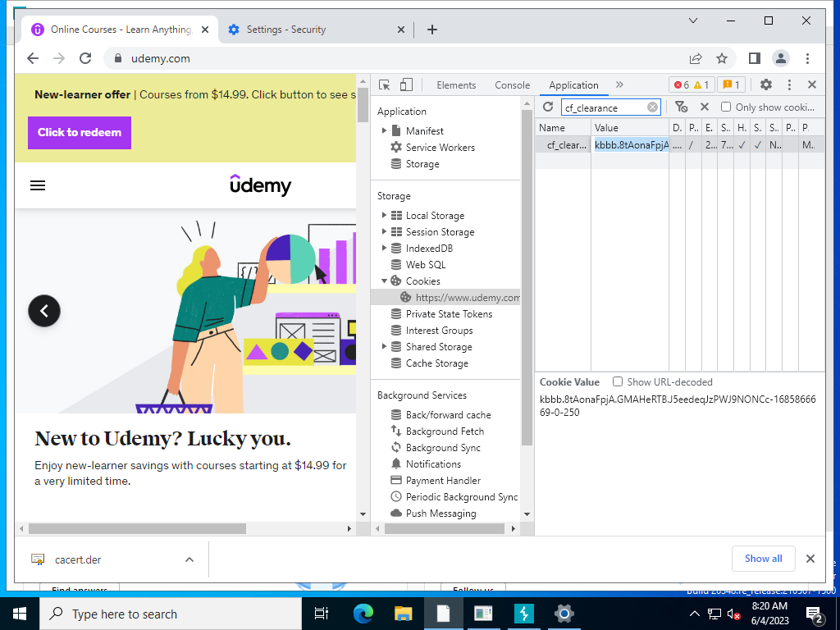Expand cacert.der download options arrow
The image size is (840, 630).
tap(189, 559)
